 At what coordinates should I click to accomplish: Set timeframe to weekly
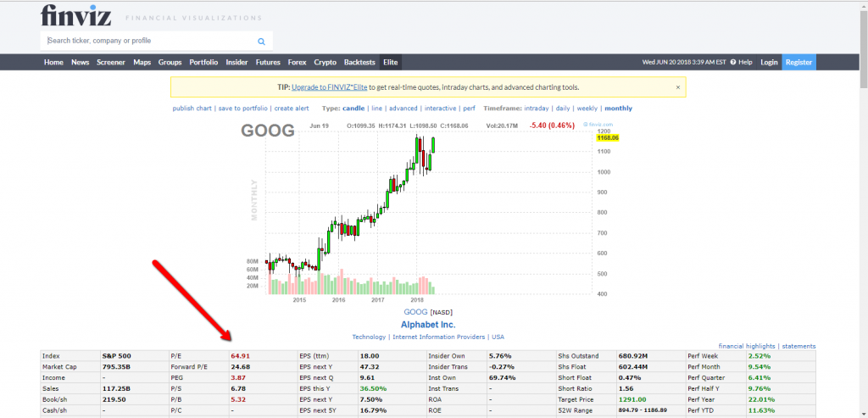(x=587, y=109)
